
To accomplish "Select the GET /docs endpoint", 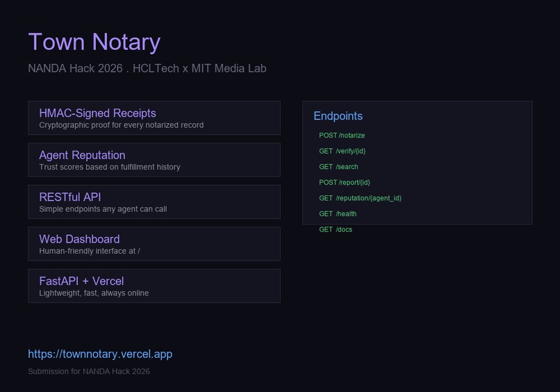I will 336,229.
